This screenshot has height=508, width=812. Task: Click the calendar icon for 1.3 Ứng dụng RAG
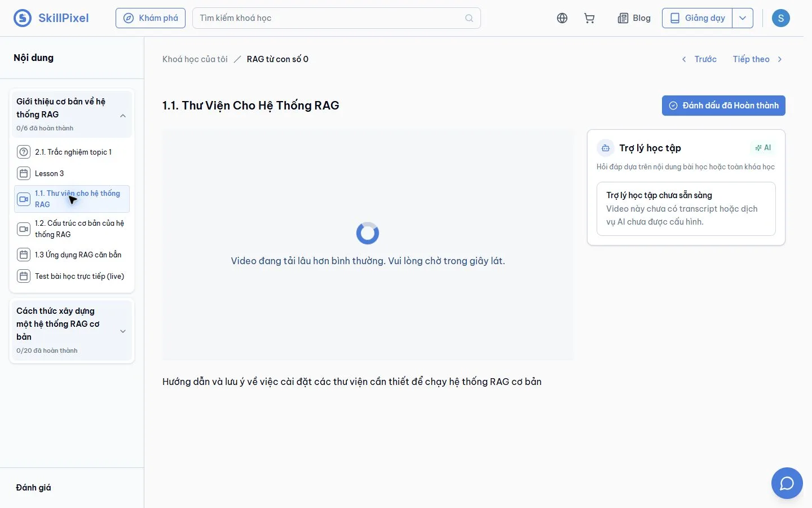click(24, 255)
